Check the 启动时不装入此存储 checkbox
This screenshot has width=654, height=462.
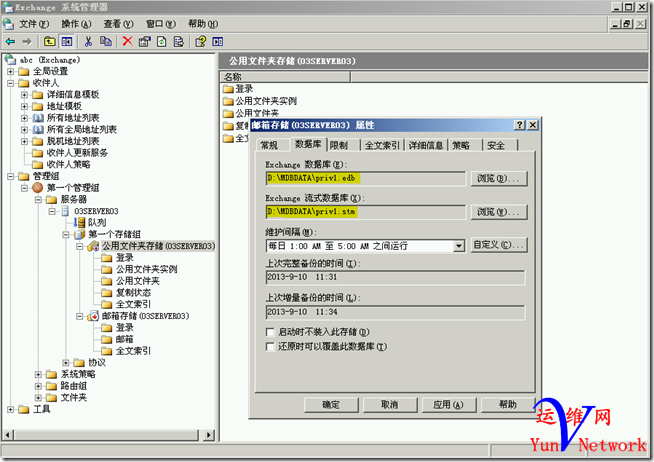click(270, 332)
